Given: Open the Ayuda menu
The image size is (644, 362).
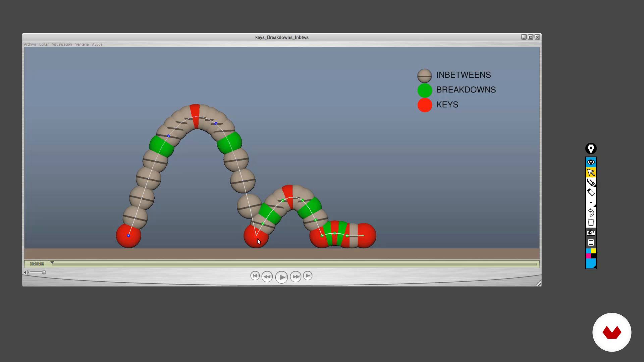Looking at the screenshot, I should click(97, 44).
